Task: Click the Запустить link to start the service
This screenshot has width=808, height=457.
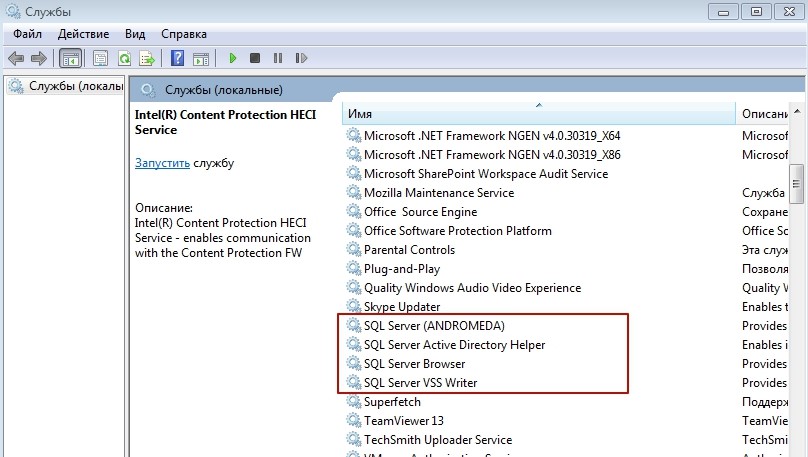Action: click(162, 163)
